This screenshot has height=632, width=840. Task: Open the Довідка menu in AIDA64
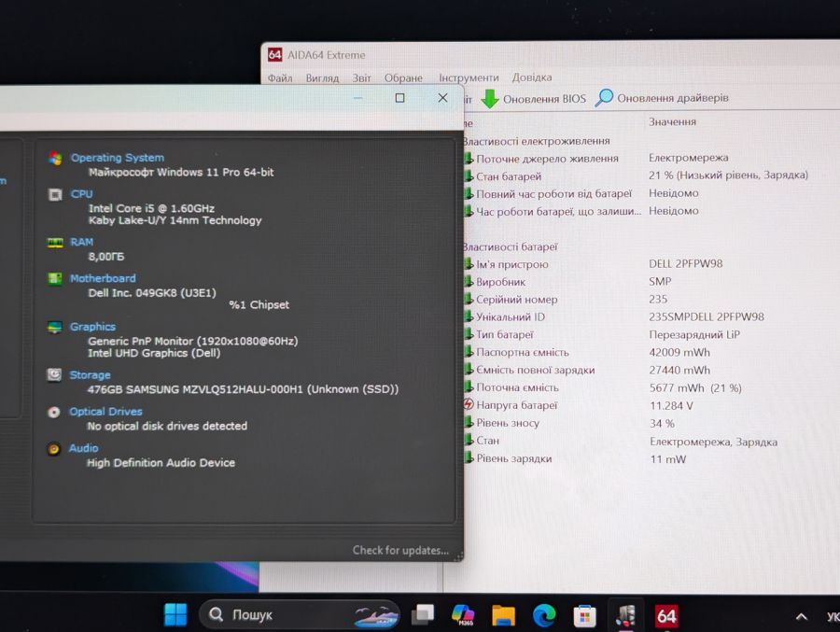point(531,77)
